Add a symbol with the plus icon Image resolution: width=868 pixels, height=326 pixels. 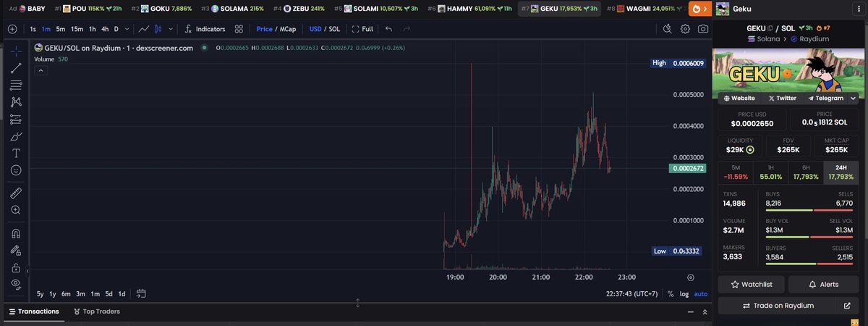coord(12,29)
